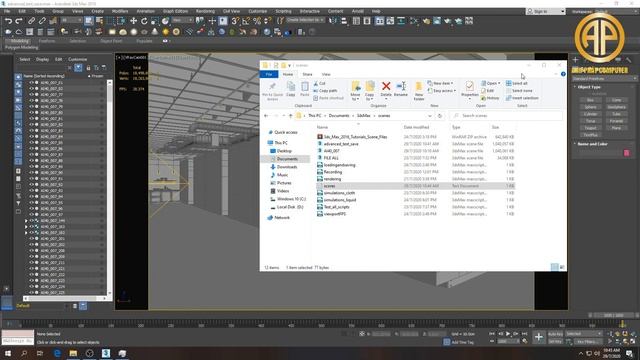The height and width of the screenshot is (360, 640).
Task: Open the Rendering menu in 3ds Max
Action: (x=205, y=11)
